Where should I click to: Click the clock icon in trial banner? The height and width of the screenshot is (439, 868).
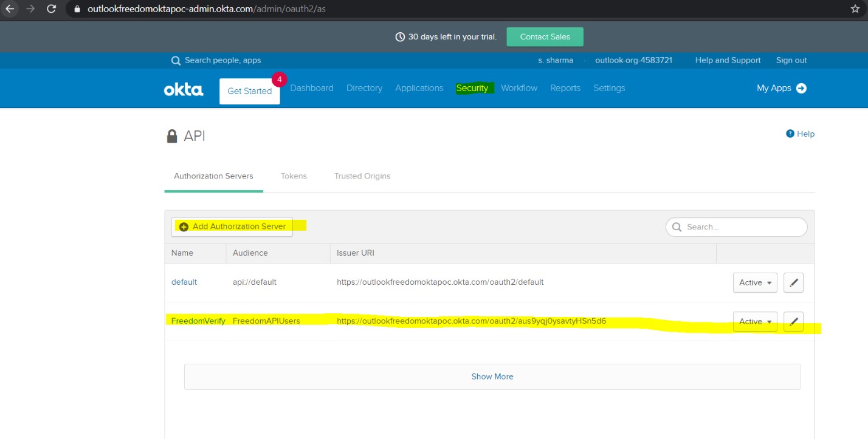[400, 37]
